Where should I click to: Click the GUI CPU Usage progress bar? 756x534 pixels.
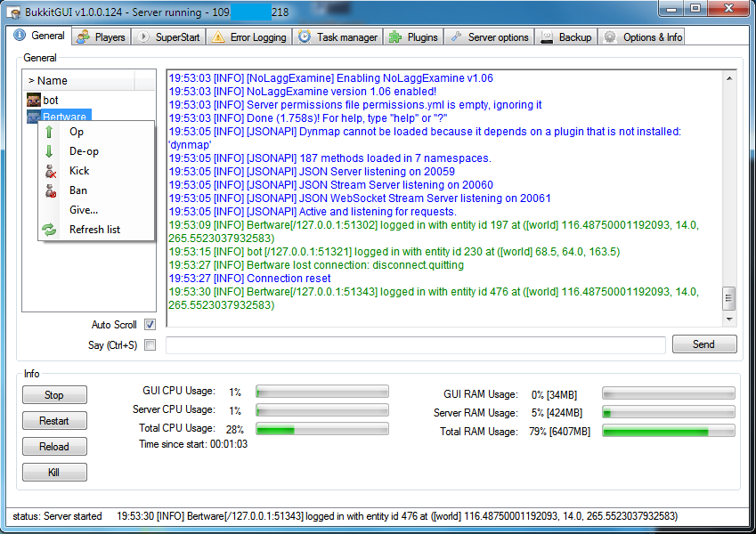click(x=322, y=392)
